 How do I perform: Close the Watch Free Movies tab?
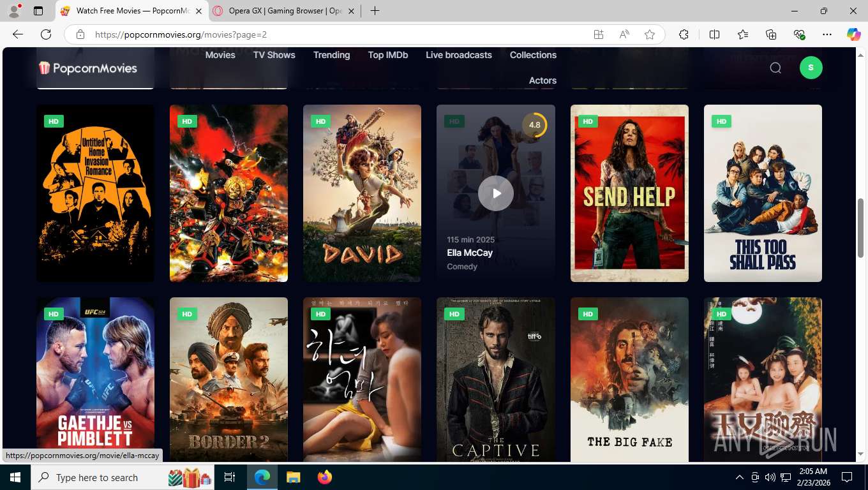click(198, 11)
